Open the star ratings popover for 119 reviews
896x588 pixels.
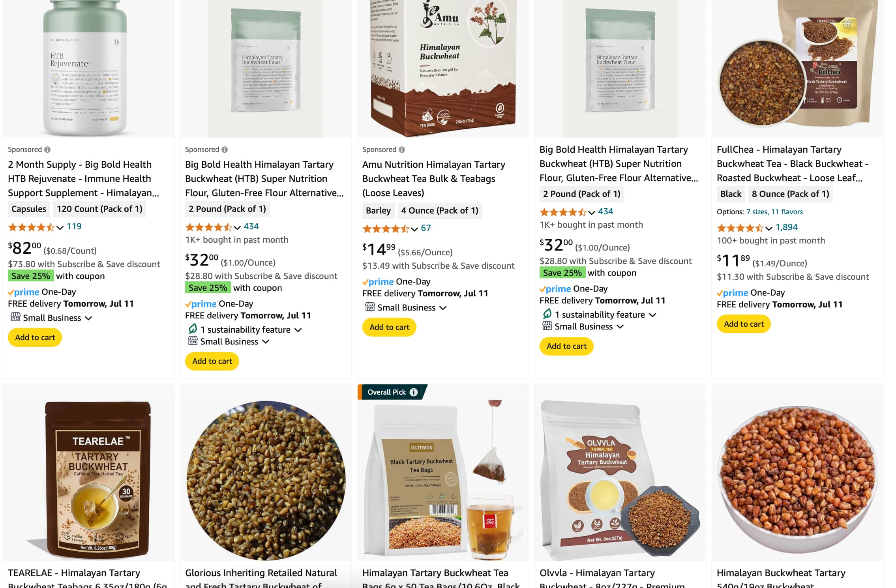60,227
